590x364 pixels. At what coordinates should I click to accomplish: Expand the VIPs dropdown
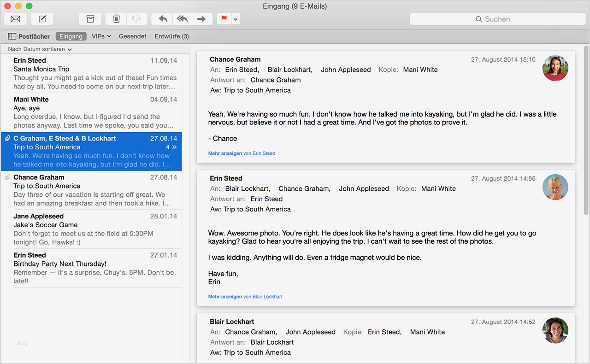[x=101, y=36]
